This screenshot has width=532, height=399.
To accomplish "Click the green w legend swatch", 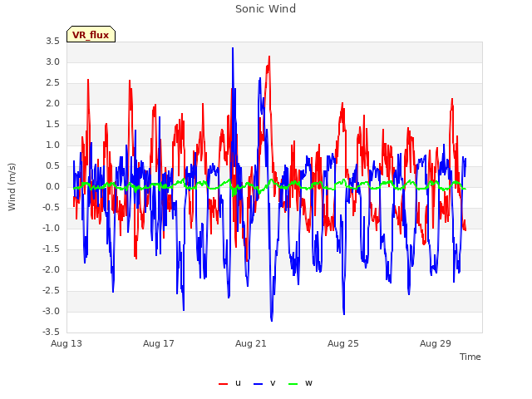I will [x=293, y=384].
